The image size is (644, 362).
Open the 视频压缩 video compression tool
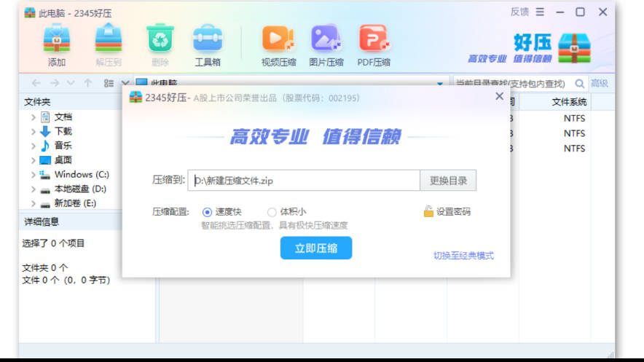[x=278, y=39]
